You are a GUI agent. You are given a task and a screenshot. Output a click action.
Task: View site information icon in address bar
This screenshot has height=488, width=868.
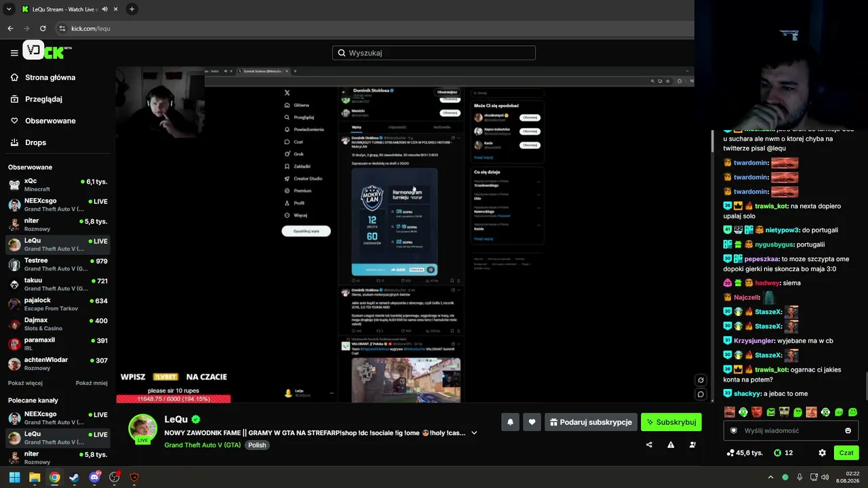62,28
